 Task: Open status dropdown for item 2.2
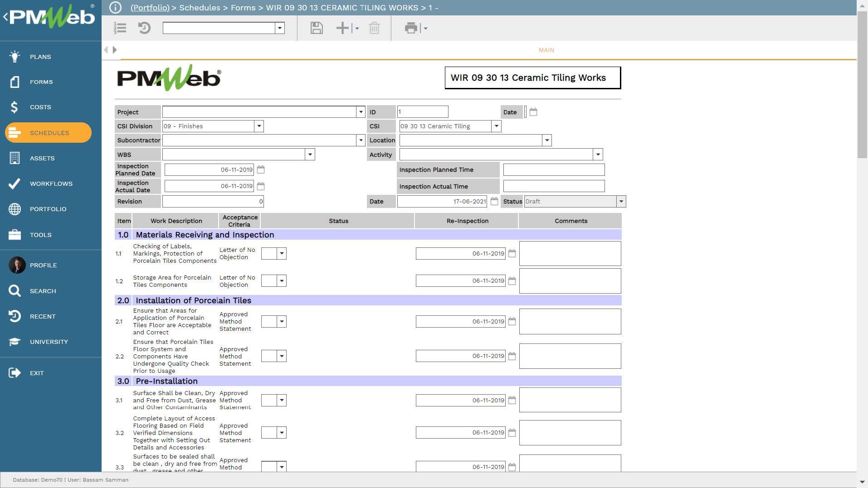point(282,356)
